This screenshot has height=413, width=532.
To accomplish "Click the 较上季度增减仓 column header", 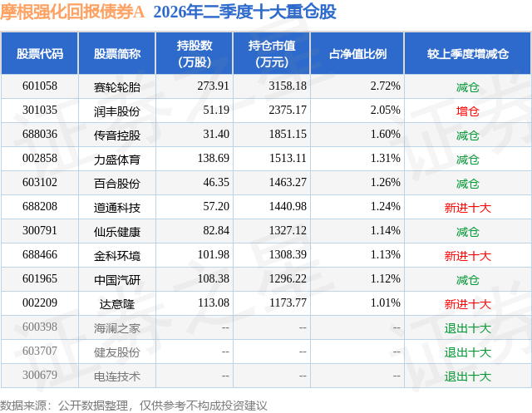I will [468, 53].
